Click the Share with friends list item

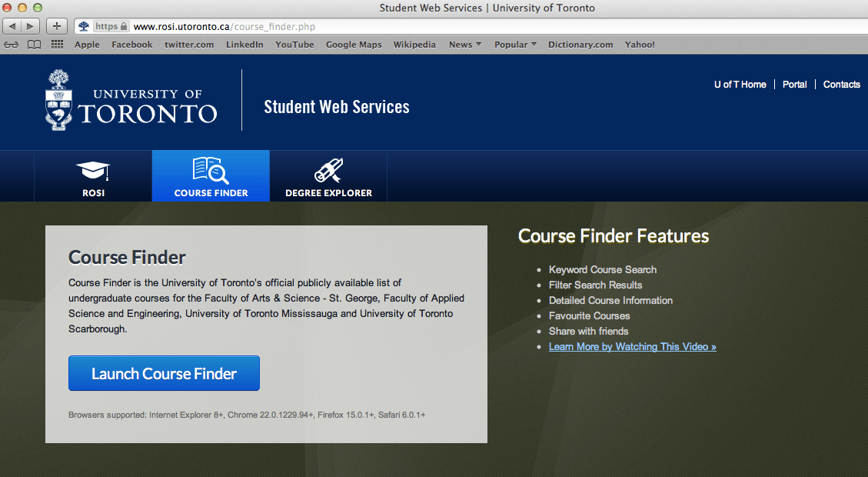coord(588,332)
